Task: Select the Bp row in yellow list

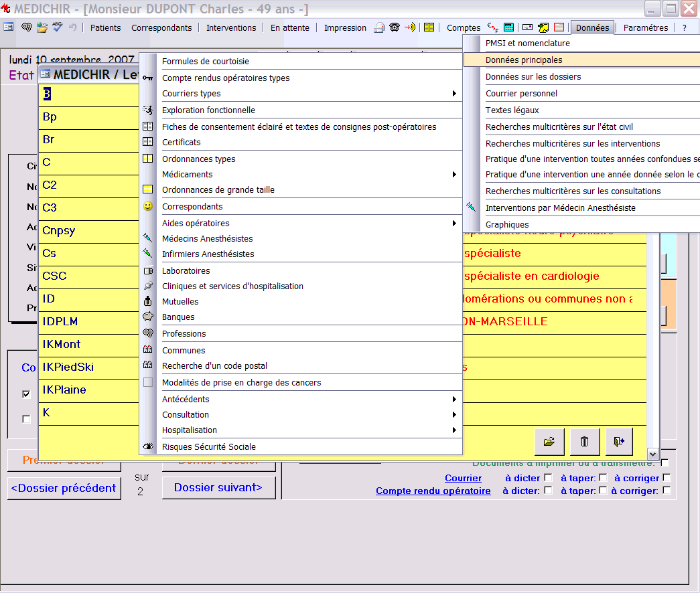Action: [88, 117]
